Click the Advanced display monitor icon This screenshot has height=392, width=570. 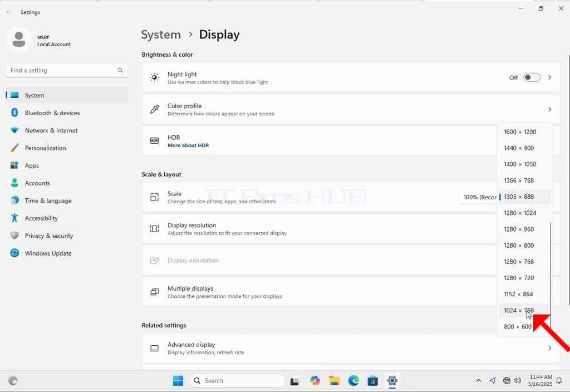(x=155, y=349)
